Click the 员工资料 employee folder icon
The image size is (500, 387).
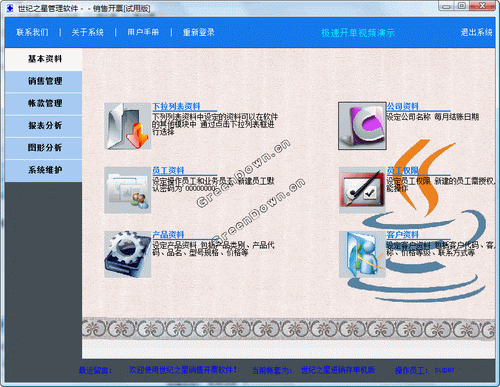[128, 190]
